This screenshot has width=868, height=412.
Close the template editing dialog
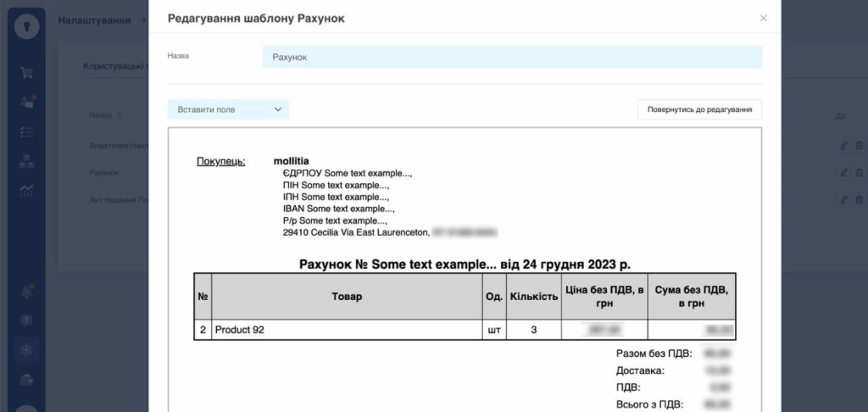763,18
